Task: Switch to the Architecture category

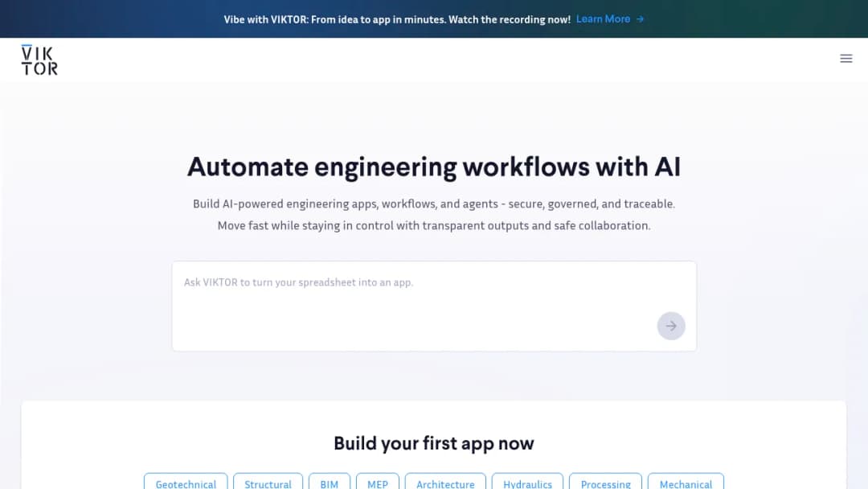Action: (x=445, y=483)
